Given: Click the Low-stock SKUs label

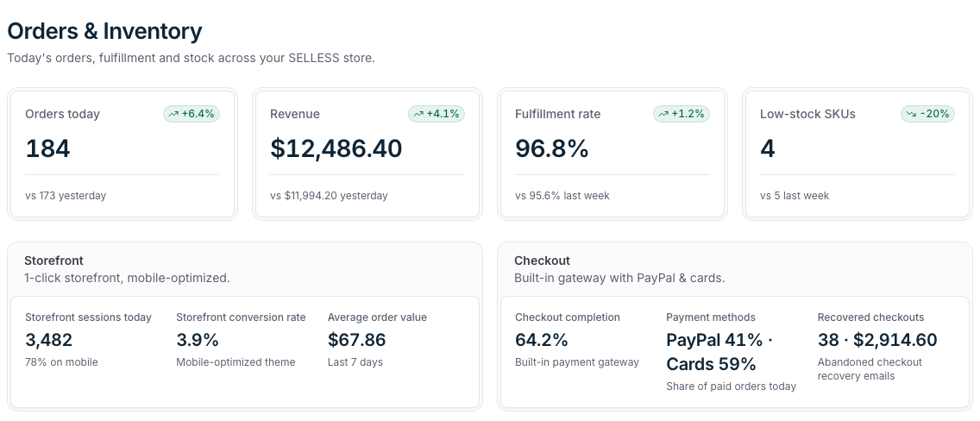Looking at the screenshot, I should pos(807,114).
